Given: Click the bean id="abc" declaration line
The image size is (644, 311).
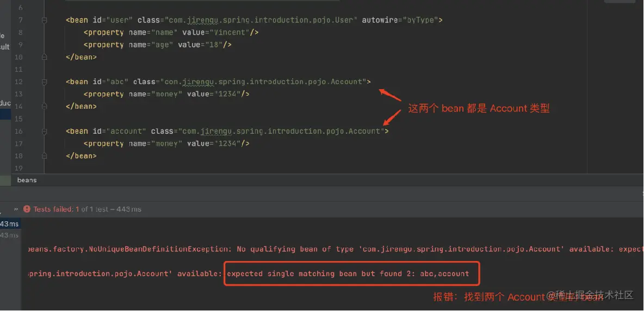Looking at the screenshot, I should coord(218,82).
